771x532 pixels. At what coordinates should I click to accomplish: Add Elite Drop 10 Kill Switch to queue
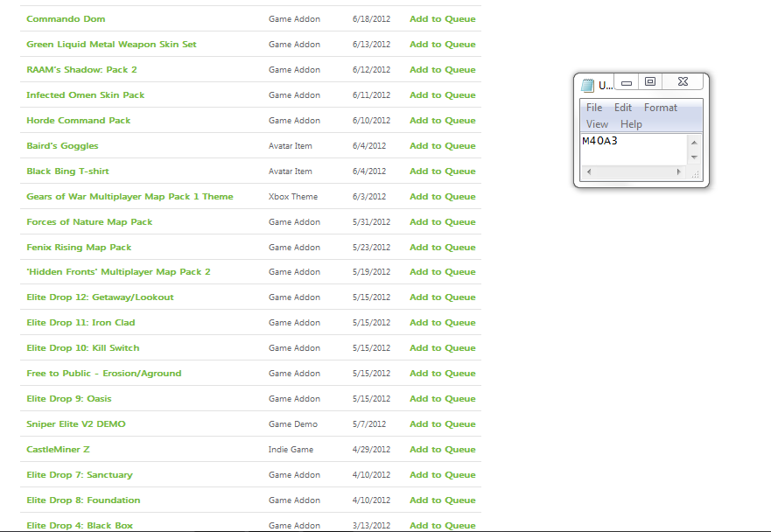tap(443, 348)
